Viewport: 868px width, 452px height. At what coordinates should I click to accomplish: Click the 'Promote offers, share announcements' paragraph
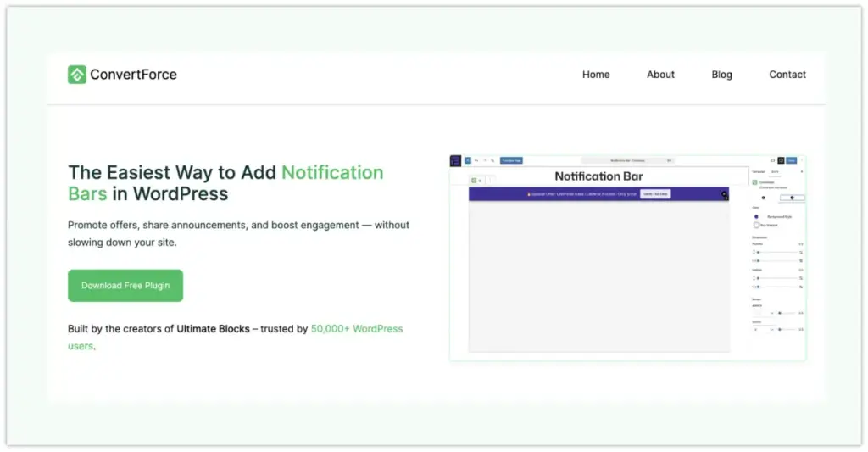(238, 234)
